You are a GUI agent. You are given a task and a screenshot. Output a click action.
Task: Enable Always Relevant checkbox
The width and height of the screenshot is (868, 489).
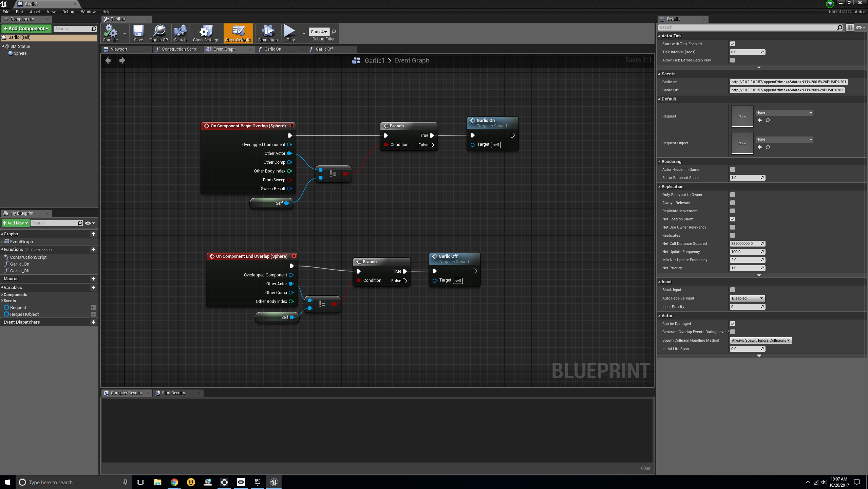coord(733,203)
